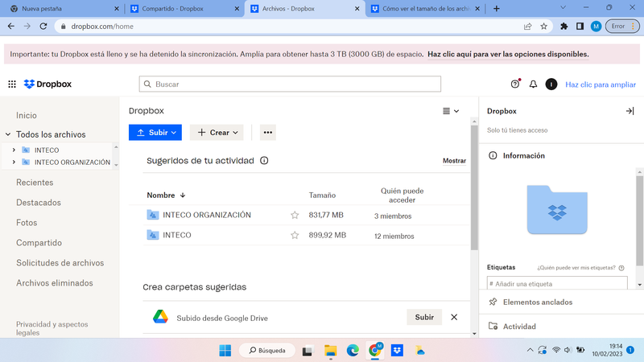Star the INTECO ORGANIZACIÓN folder
The image size is (644, 362).
pos(295,215)
